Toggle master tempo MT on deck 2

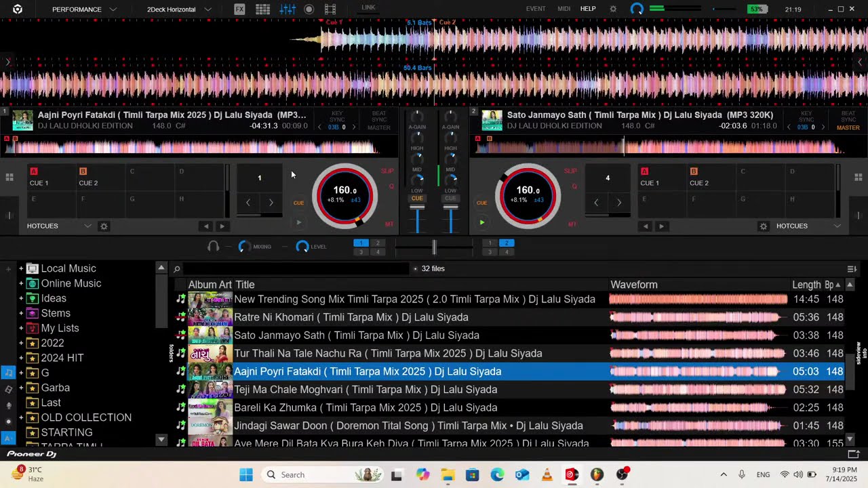tap(572, 224)
